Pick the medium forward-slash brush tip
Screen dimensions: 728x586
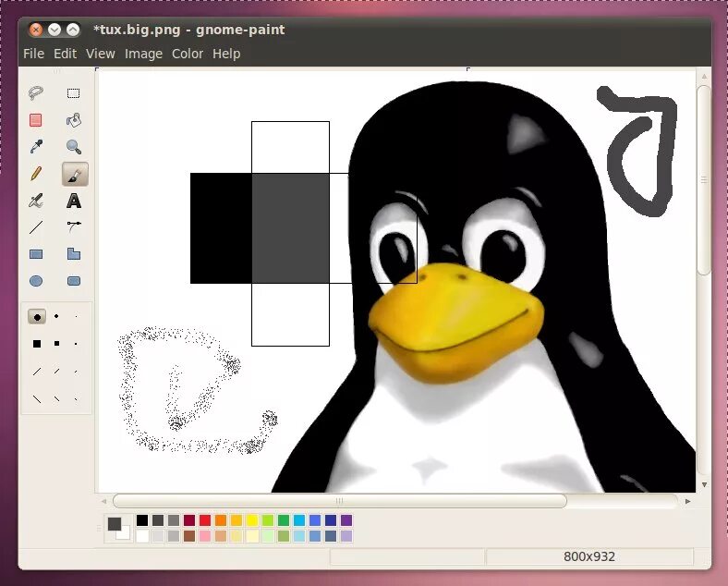coord(56,371)
